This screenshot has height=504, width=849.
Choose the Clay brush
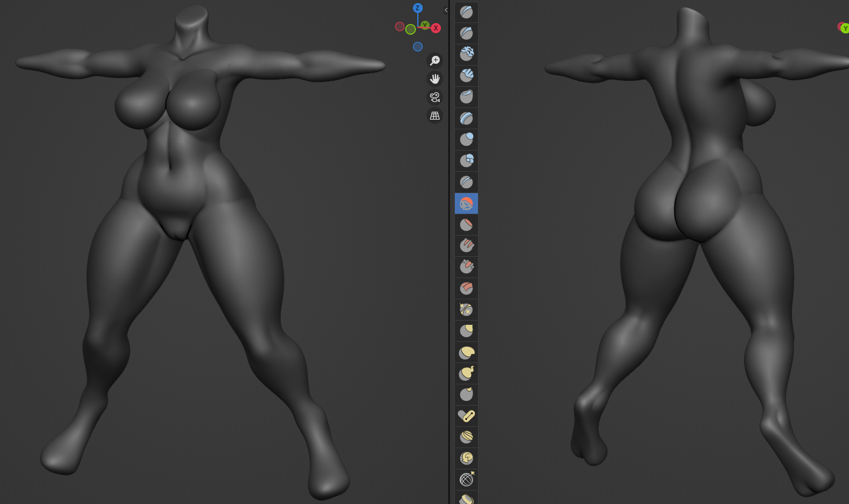[x=466, y=55]
